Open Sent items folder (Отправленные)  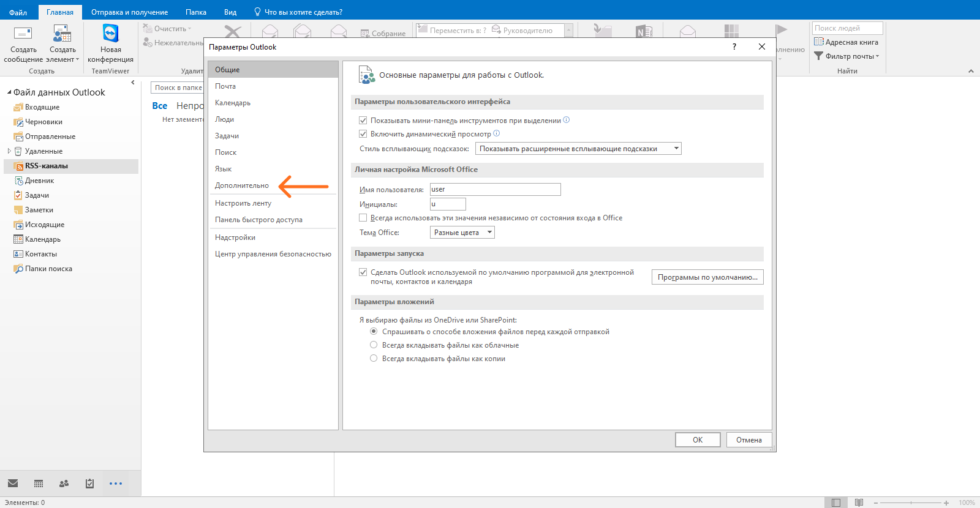tap(50, 136)
